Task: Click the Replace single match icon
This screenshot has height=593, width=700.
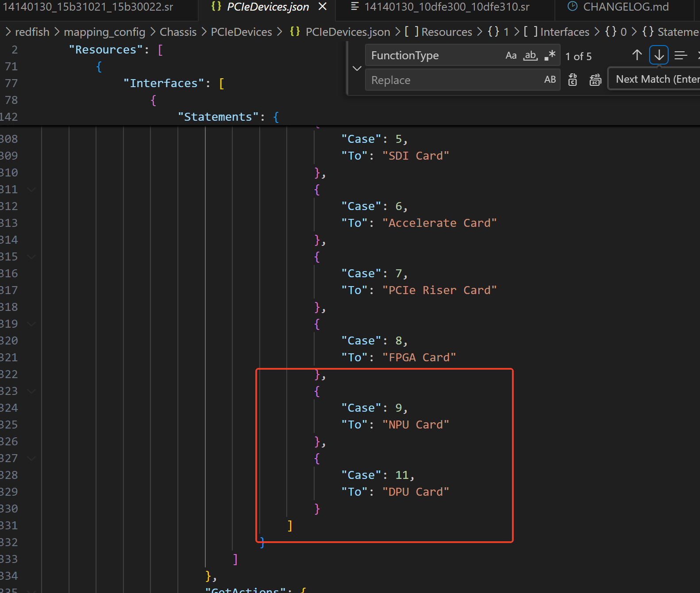Action: coord(573,80)
